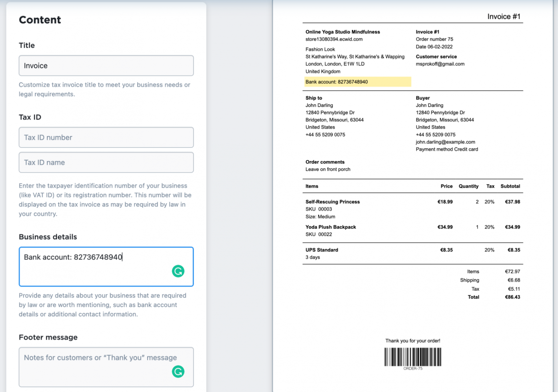
Task: Select the Invoice title input field
Action: tap(106, 66)
